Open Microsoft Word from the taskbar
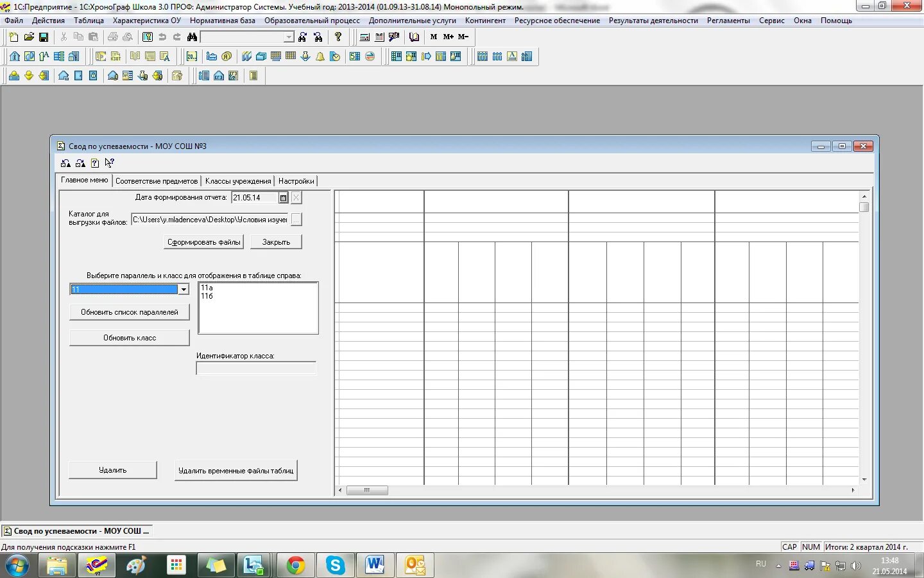This screenshot has height=578, width=924. point(375,565)
